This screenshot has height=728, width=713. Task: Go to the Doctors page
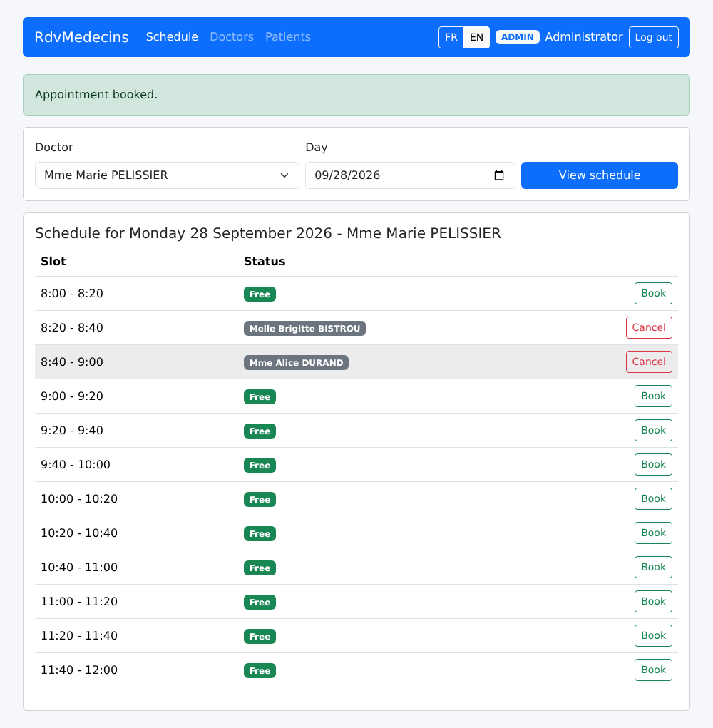232,36
